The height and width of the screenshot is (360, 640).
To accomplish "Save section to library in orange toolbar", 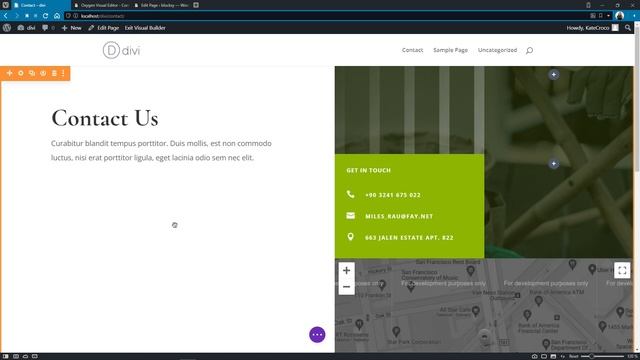I will coord(43,73).
